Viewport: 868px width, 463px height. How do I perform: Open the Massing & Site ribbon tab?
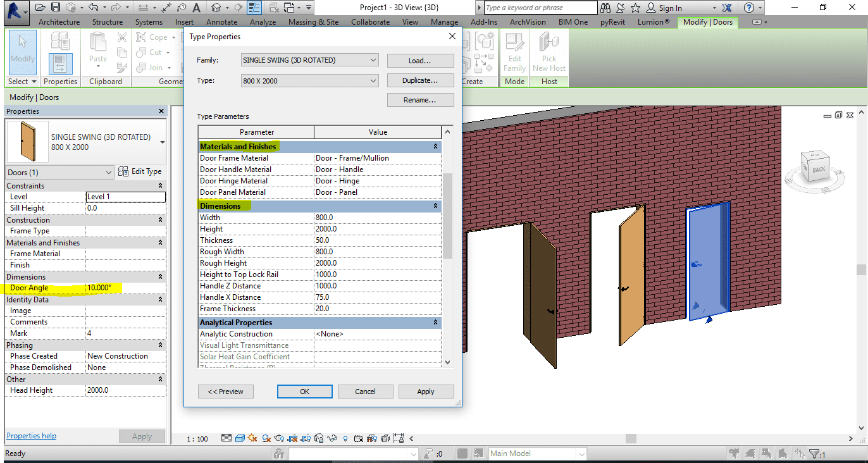[313, 22]
